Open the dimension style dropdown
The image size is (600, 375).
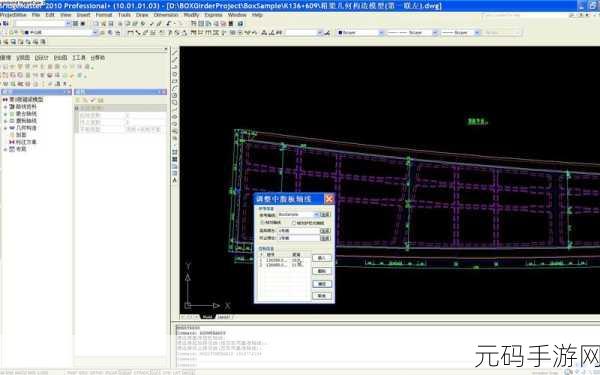click(320, 33)
